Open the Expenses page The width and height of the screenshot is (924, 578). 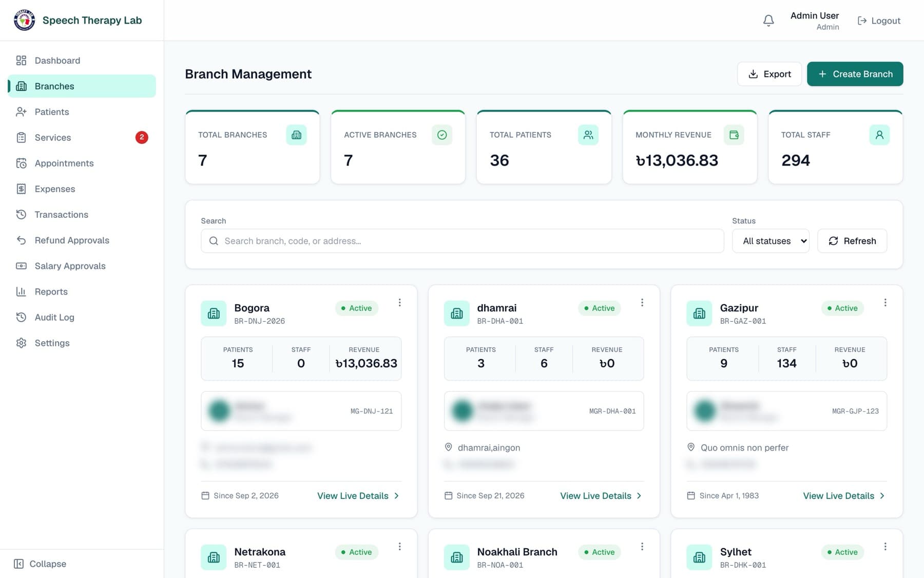coord(82,189)
